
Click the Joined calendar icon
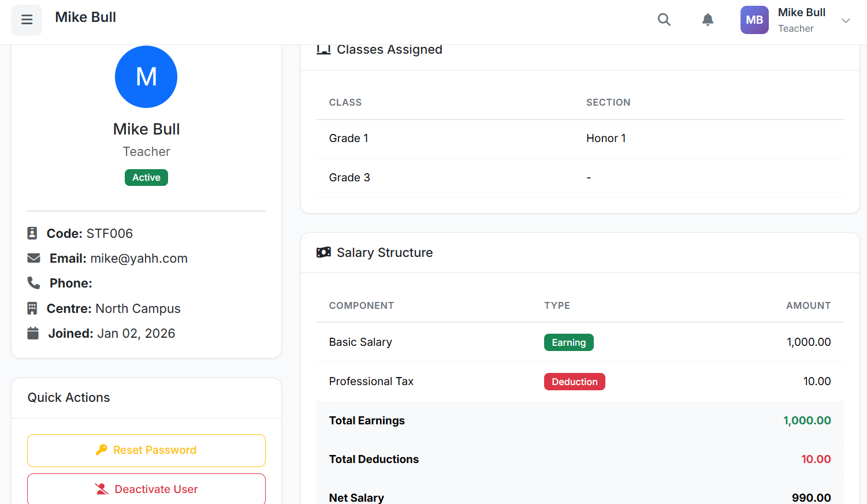[33, 333]
